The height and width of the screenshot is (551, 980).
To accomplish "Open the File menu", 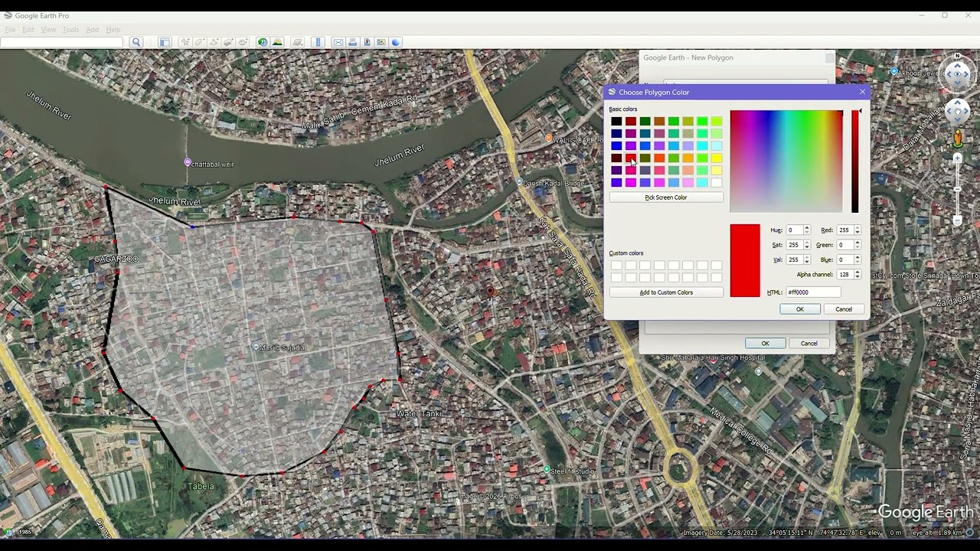I will (x=10, y=30).
